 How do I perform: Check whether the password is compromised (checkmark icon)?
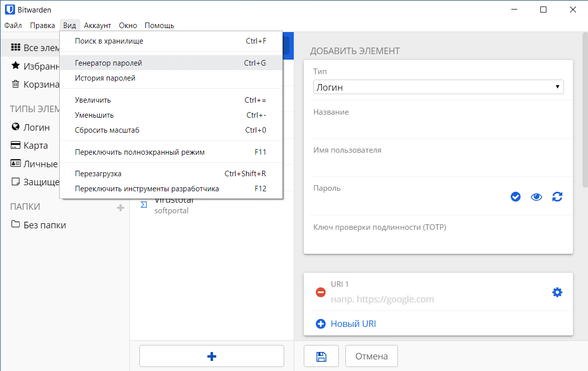[516, 197]
